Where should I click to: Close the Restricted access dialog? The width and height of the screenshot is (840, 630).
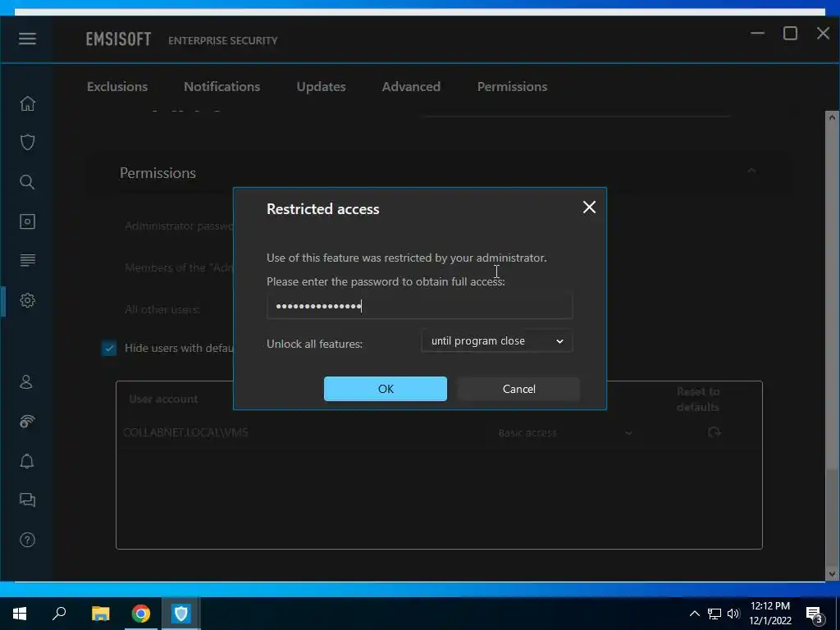tap(589, 208)
